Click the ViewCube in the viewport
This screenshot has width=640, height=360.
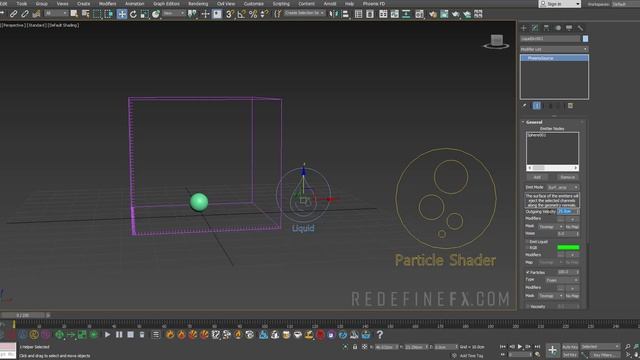click(x=496, y=41)
